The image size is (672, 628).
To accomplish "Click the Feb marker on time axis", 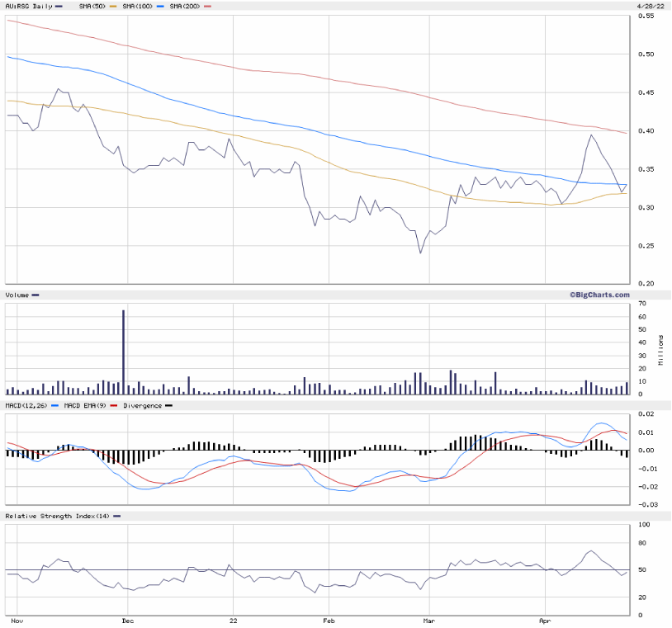I will pyautogui.click(x=328, y=619).
